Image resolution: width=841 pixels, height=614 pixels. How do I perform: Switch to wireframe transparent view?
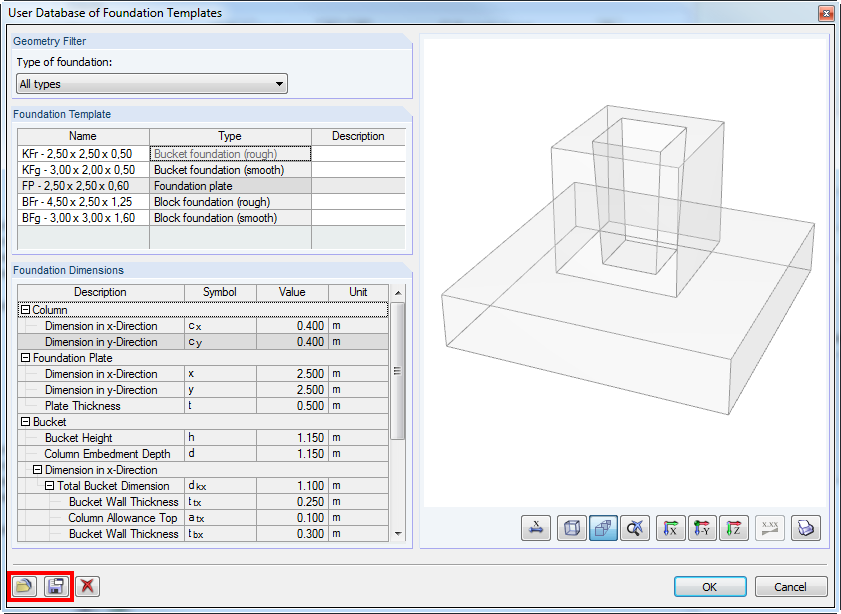point(572,528)
